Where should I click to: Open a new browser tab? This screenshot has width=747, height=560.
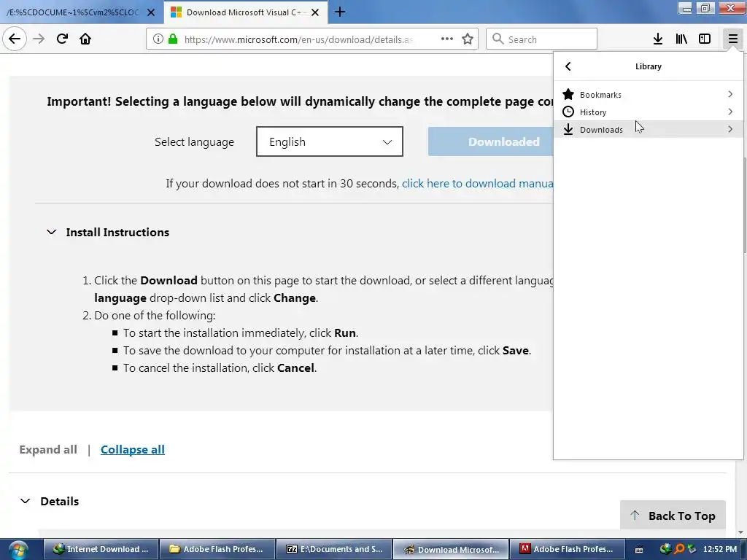pos(340,12)
